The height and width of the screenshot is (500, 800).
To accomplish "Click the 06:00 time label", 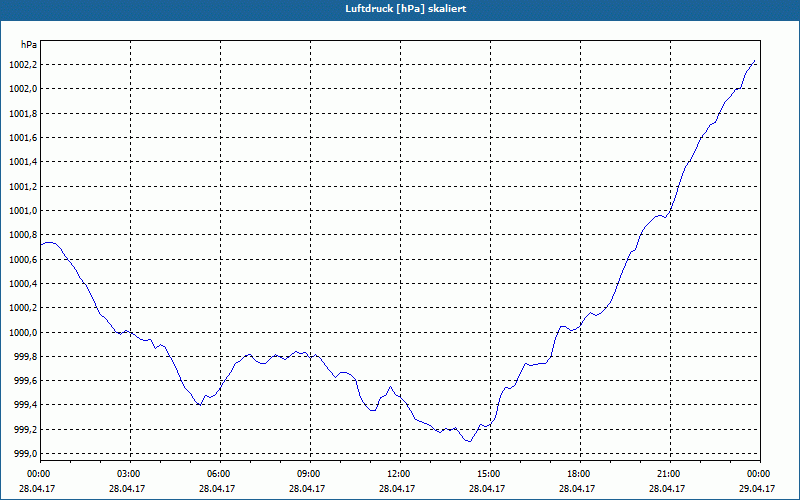I will coord(220,474).
